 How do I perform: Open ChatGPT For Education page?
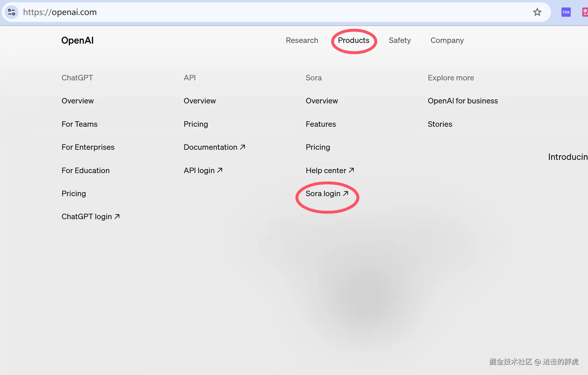click(x=85, y=171)
